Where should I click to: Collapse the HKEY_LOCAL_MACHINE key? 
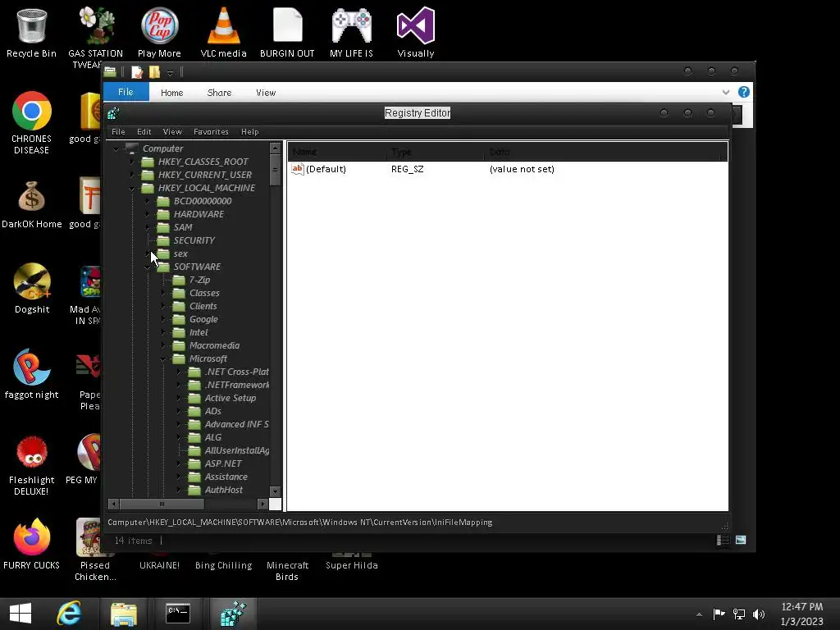132,188
